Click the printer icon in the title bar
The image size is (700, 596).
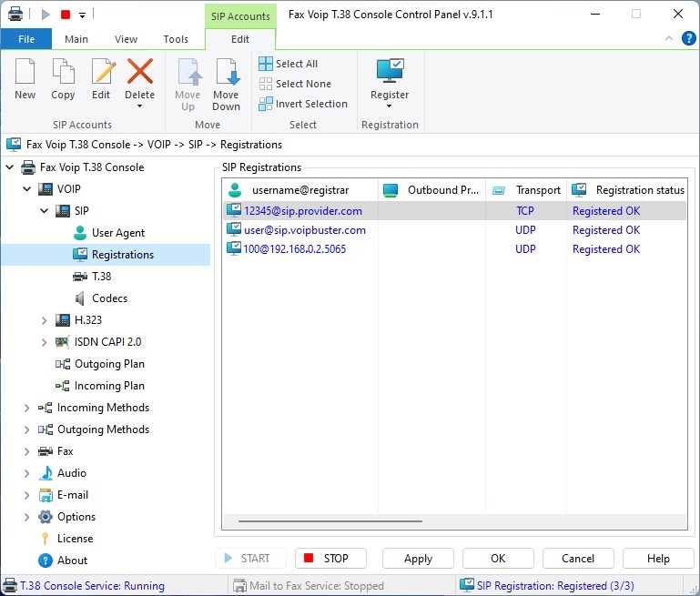coord(15,15)
